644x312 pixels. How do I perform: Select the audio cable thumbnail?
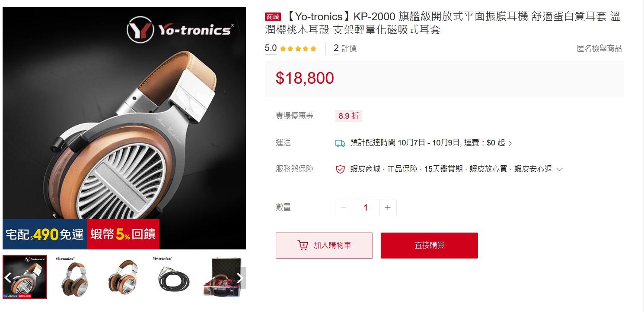coord(173,277)
